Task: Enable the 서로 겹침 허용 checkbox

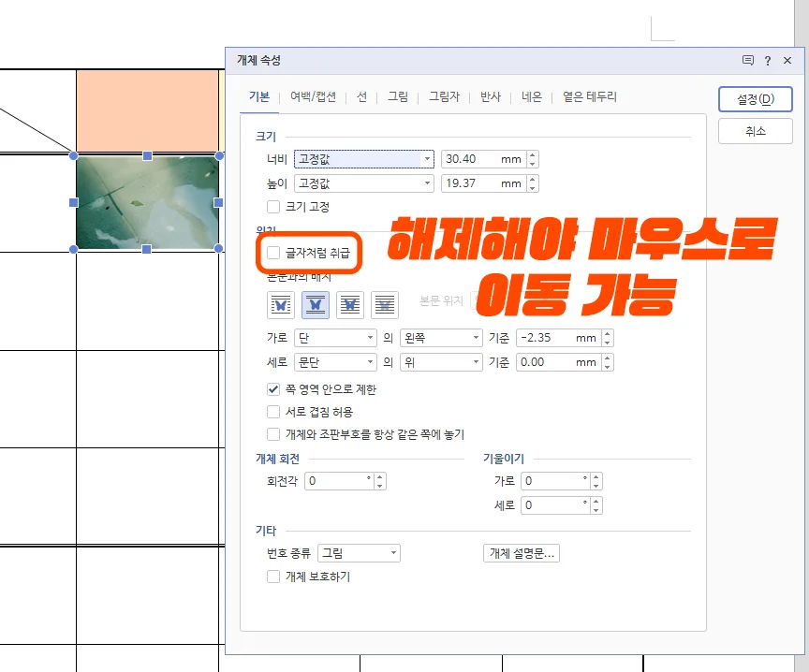Action: click(x=272, y=411)
